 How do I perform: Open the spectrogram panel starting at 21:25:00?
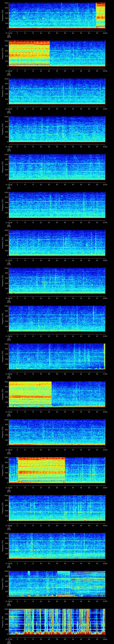[57, 167]
